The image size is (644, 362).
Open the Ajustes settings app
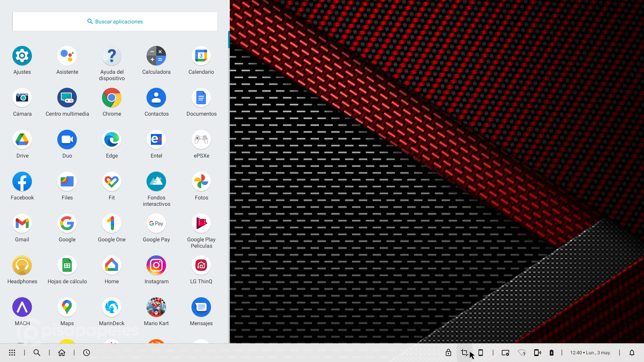click(22, 56)
